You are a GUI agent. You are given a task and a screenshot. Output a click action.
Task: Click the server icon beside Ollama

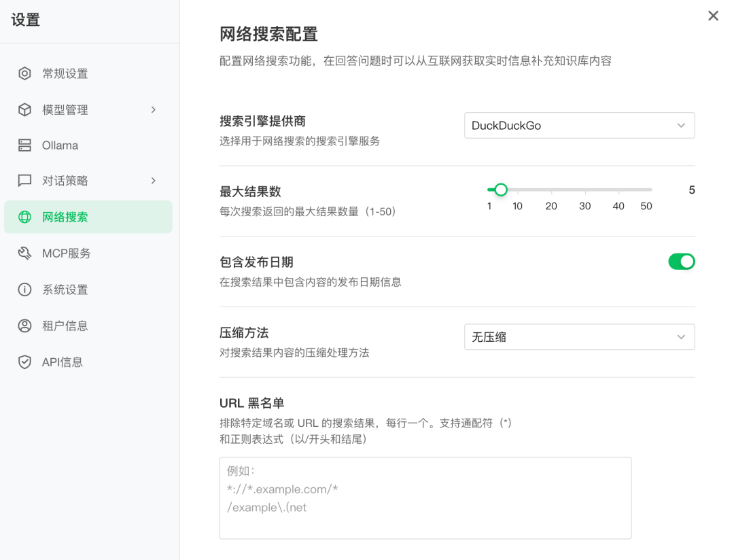(x=24, y=145)
